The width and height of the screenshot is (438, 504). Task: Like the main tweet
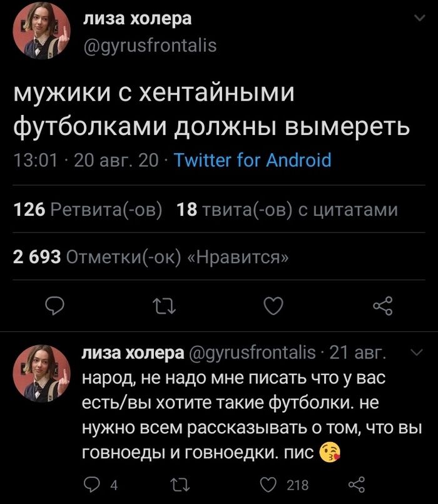273,306
